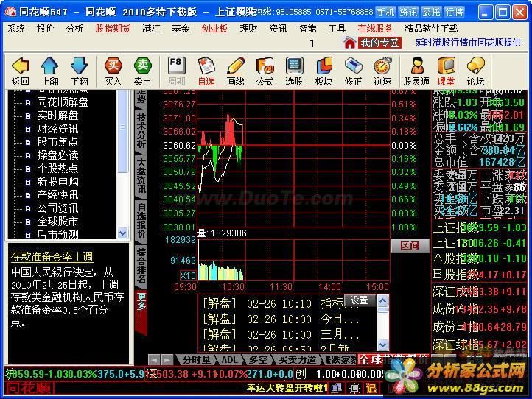This screenshot has width=532, height=399.
Task: Click the 上翻 page up icon
Action: (49, 66)
